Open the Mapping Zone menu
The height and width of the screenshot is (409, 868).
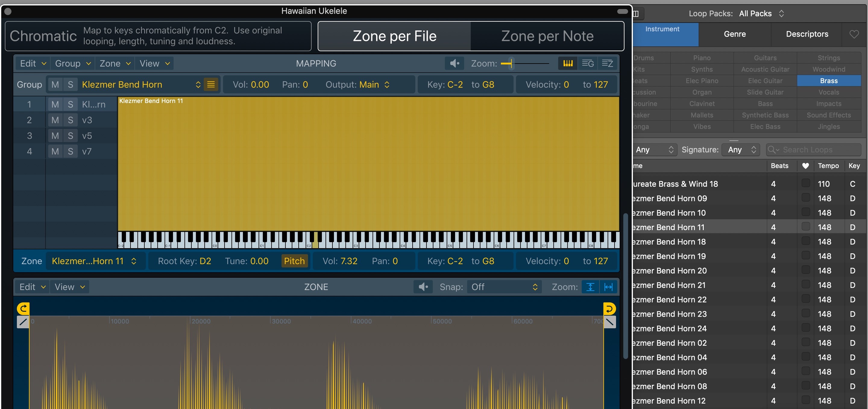click(115, 63)
